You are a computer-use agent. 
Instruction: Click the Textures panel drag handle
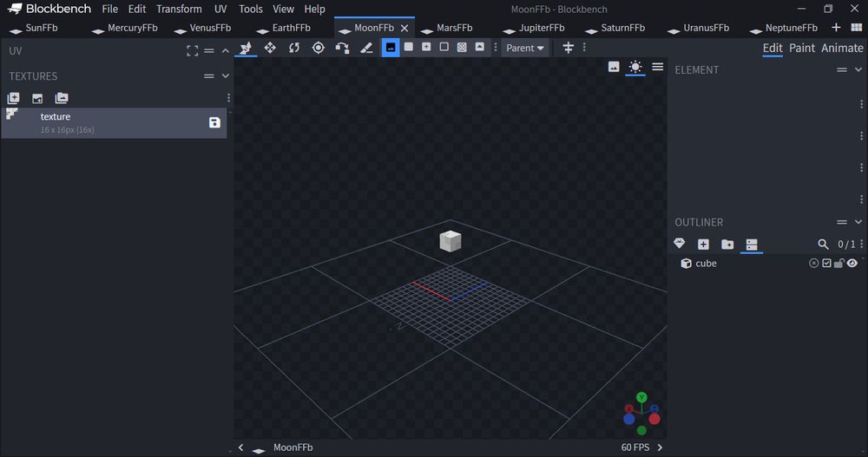(208, 75)
